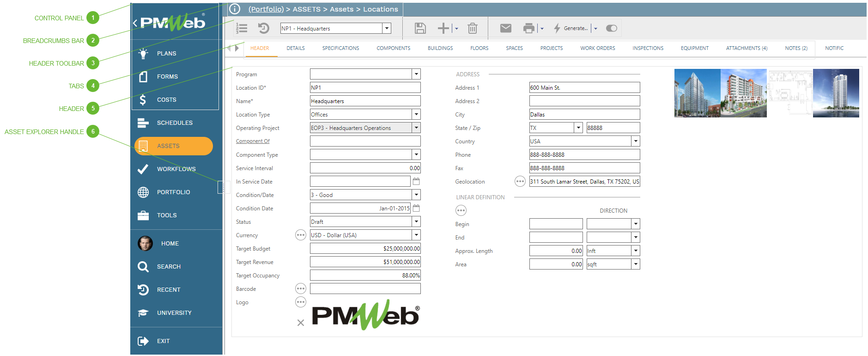Open the Geolocation ellipsis picker

coord(520,182)
